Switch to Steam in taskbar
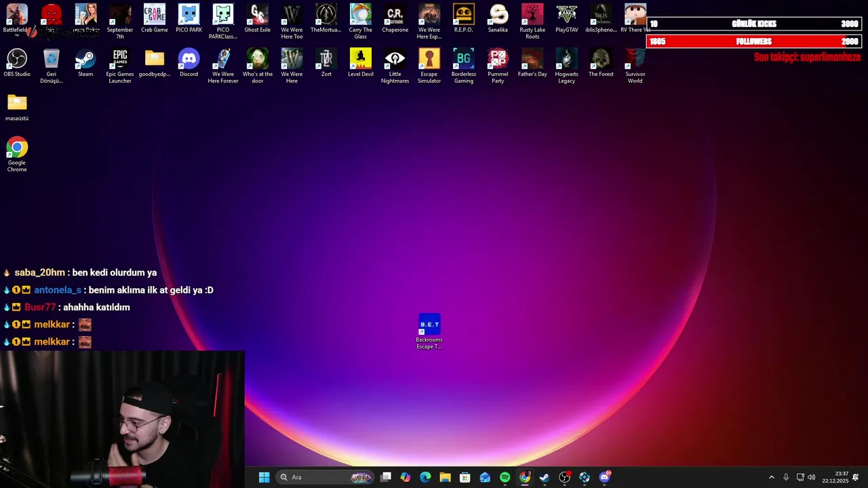 pyautogui.click(x=545, y=477)
